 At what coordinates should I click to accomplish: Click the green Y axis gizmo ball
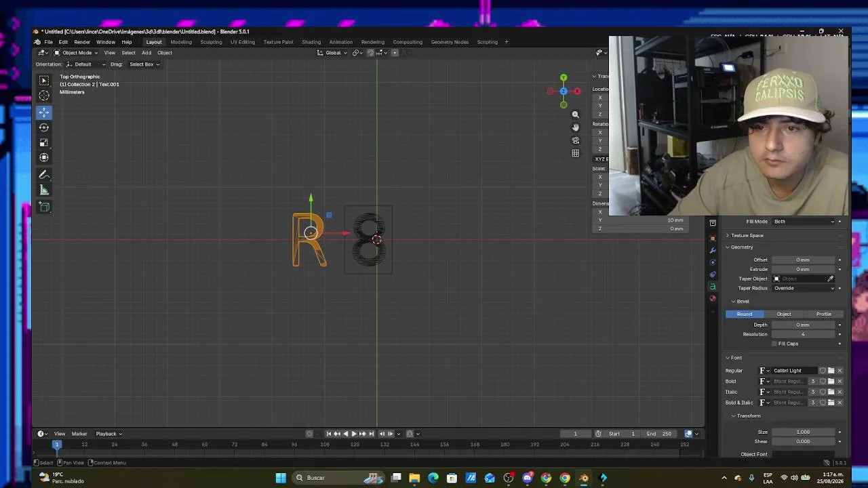(564, 78)
